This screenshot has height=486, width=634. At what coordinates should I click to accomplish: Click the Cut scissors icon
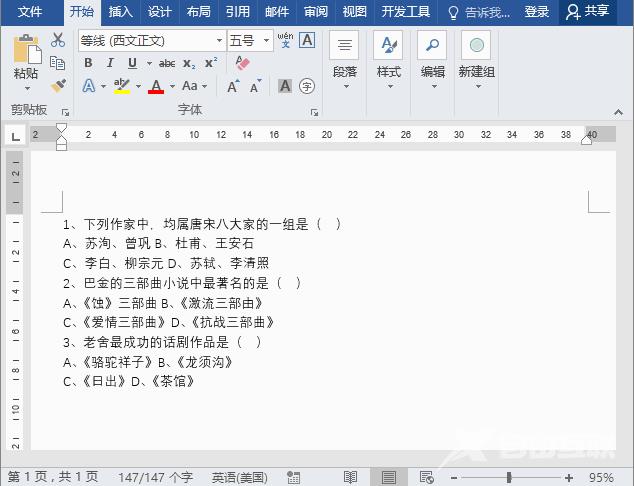pyautogui.click(x=58, y=40)
